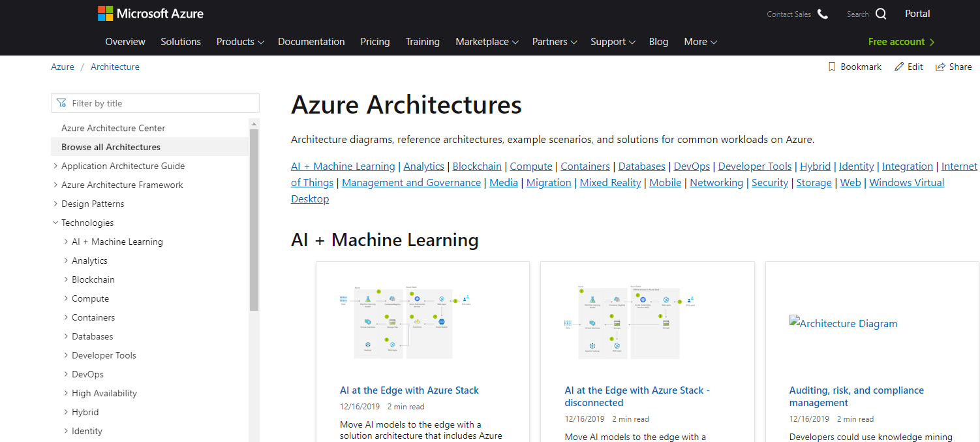Open search via magnifier icon
Viewport: 980px width, 442px height.
click(x=881, y=14)
